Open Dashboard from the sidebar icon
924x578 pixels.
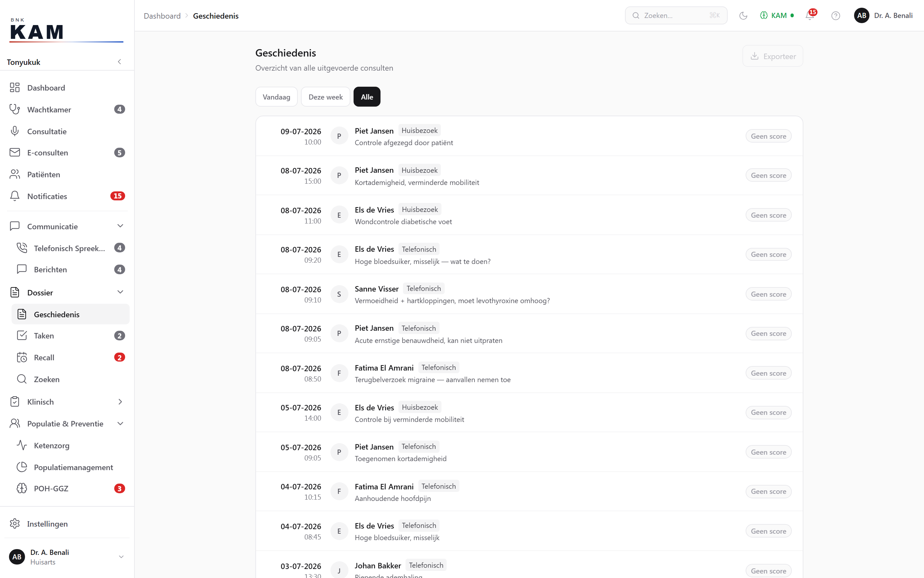(x=14, y=88)
